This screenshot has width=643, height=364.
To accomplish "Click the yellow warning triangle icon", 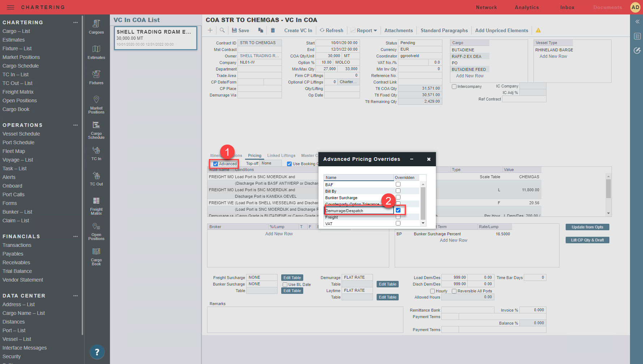I will [x=538, y=30].
